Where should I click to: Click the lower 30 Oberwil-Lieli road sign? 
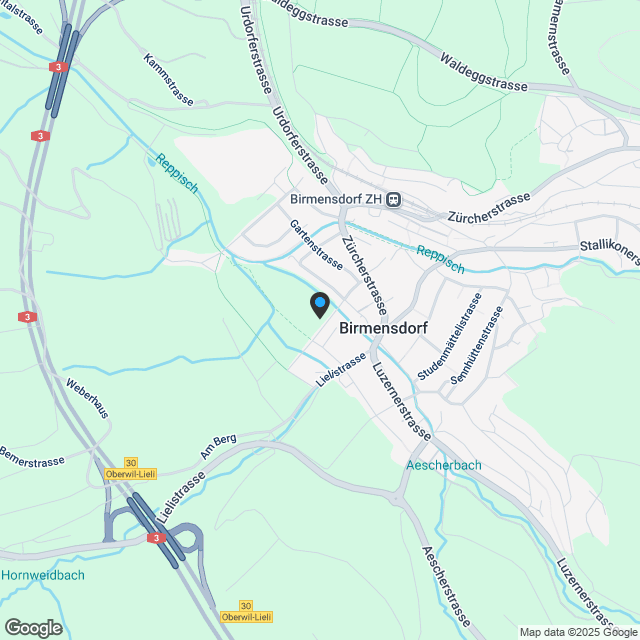246,611
